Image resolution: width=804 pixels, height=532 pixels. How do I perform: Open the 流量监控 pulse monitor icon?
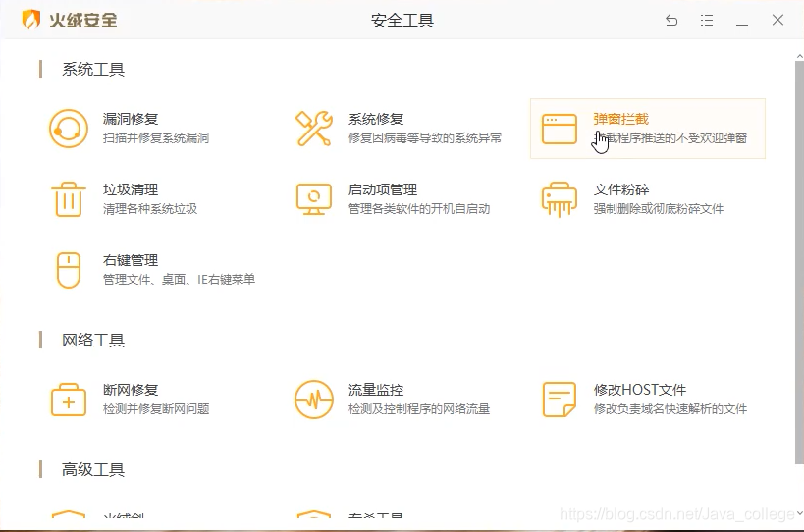pyautogui.click(x=314, y=399)
